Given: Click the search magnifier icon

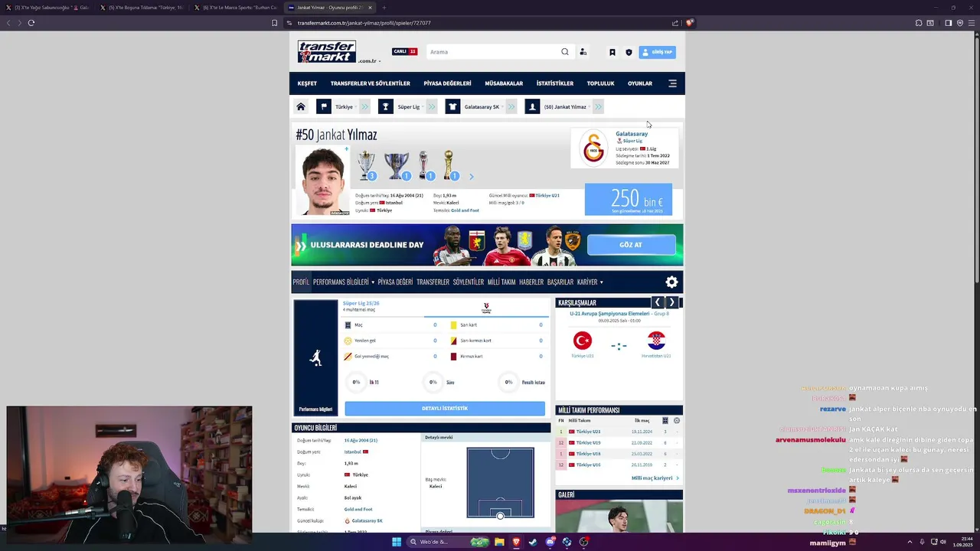Looking at the screenshot, I should pyautogui.click(x=565, y=52).
